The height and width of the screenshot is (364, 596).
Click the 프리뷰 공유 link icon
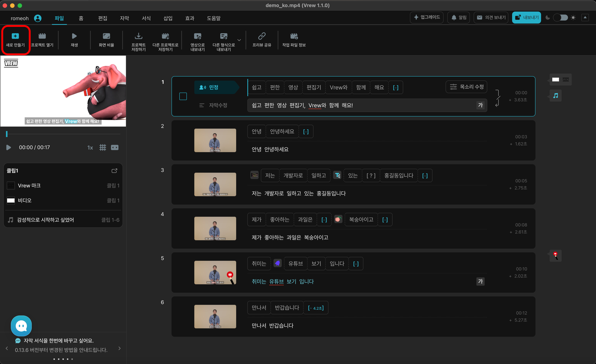[262, 36]
